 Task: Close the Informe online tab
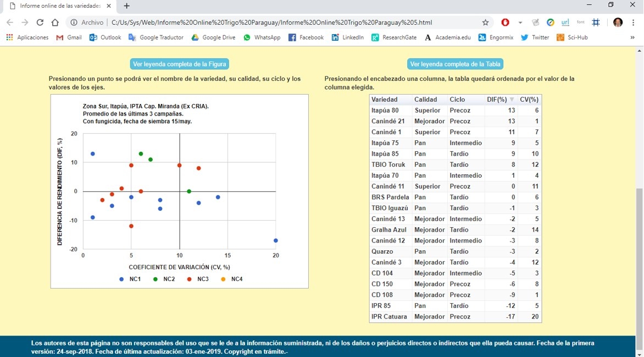[x=108, y=6]
